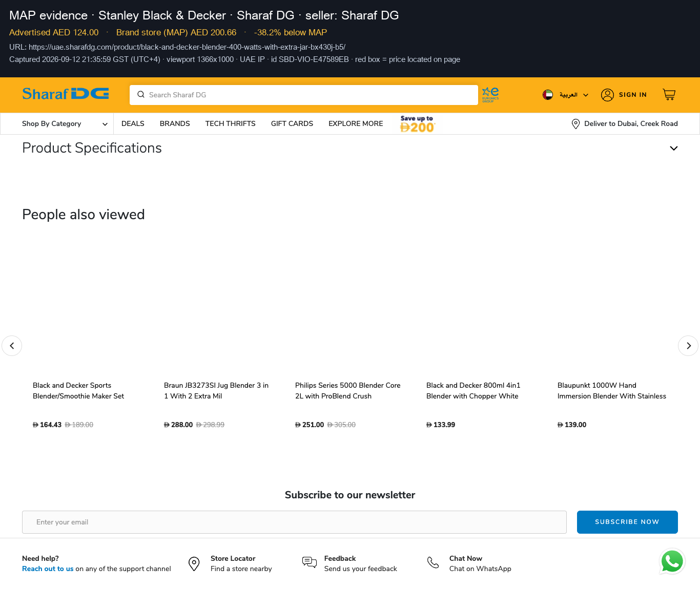This screenshot has height=589, width=700.
Task: Click the search magnifier icon
Action: point(141,94)
